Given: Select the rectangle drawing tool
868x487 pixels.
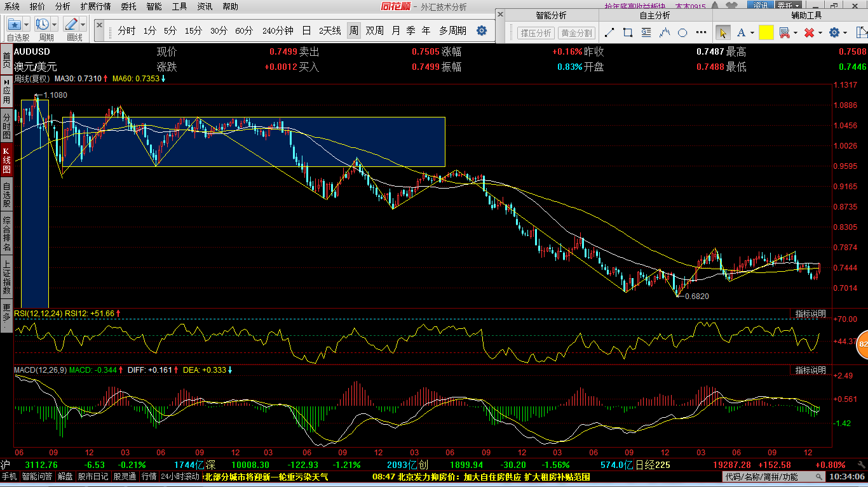Looking at the screenshot, I should coord(628,32).
